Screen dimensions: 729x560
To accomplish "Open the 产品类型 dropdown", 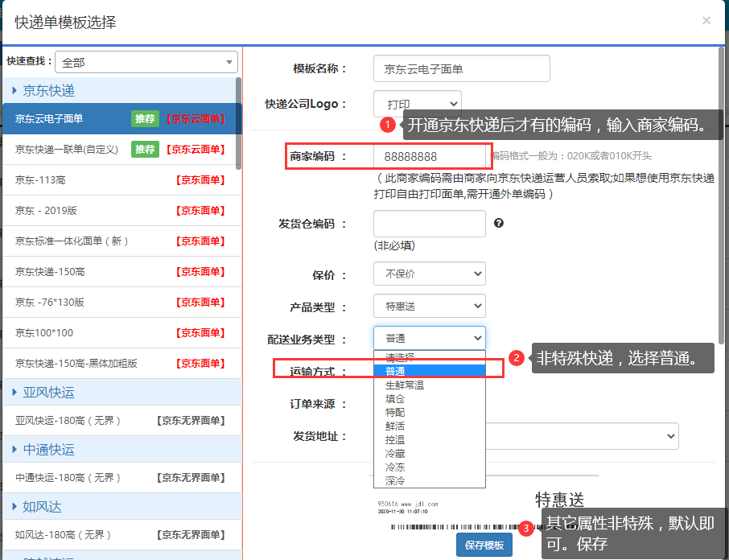I will [429, 306].
